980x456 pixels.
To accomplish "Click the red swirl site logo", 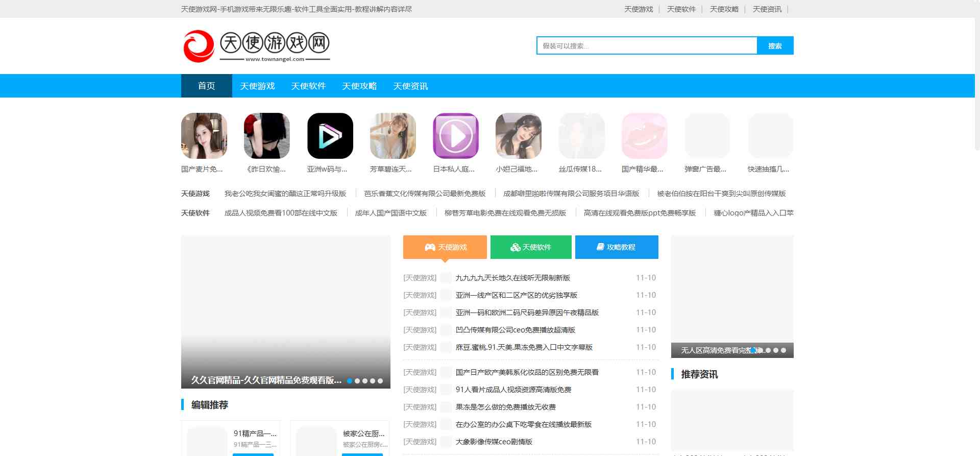I will (x=199, y=46).
